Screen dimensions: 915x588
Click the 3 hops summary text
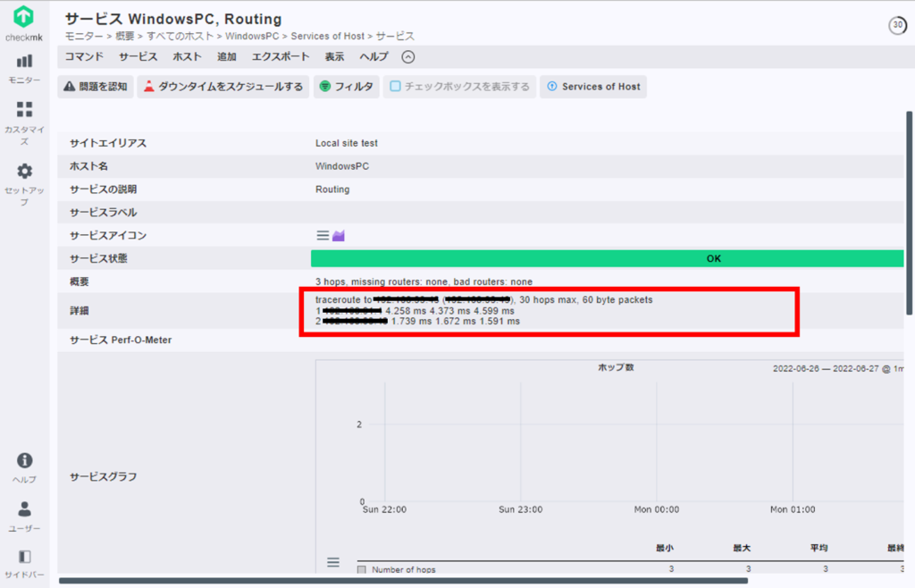[x=424, y=281]
